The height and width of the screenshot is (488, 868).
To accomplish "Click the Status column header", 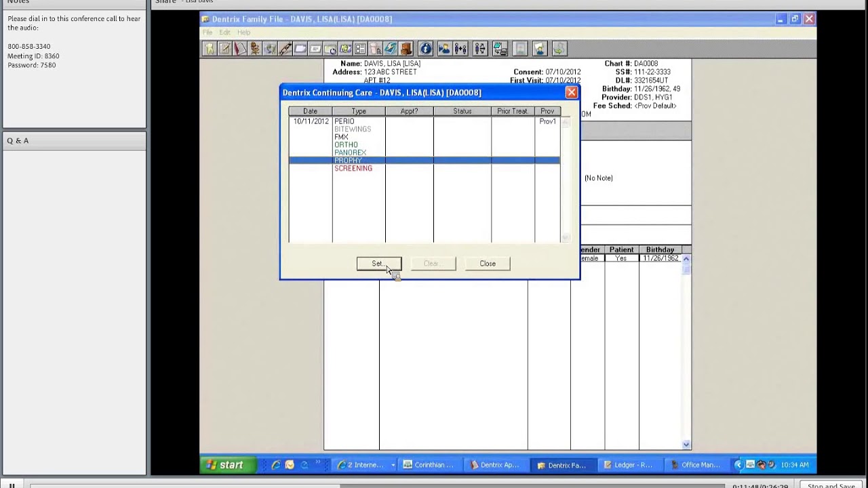I will pos(462,111).
